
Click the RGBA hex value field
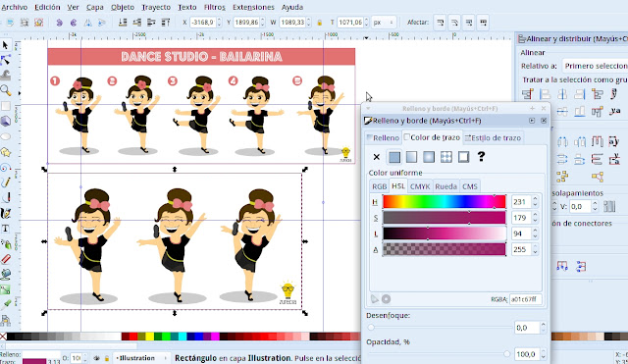click(525, 299)
